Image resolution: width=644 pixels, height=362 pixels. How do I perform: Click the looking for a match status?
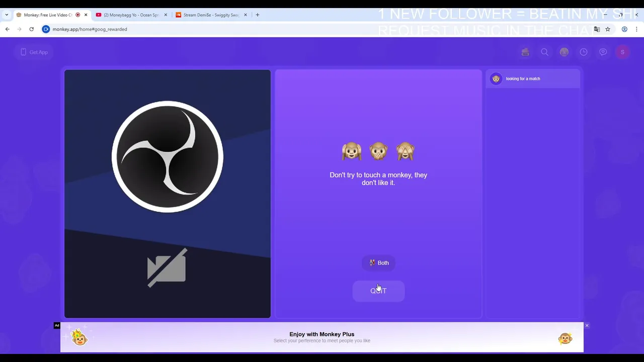[523, 79]
